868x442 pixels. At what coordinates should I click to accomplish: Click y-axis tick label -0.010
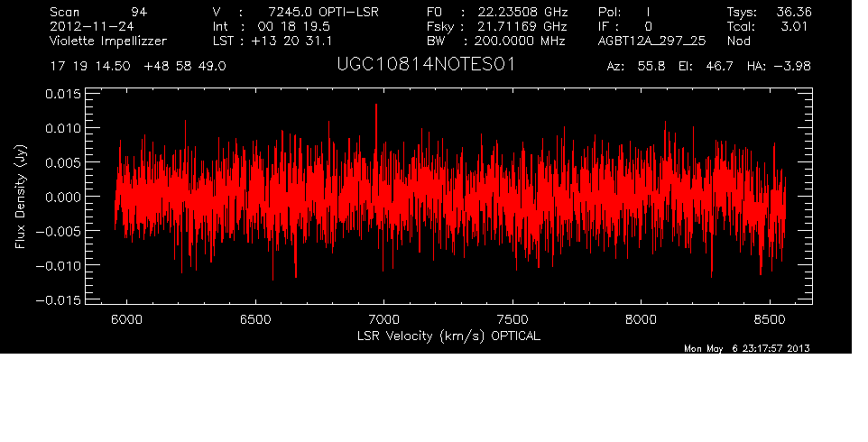point(58,266)
